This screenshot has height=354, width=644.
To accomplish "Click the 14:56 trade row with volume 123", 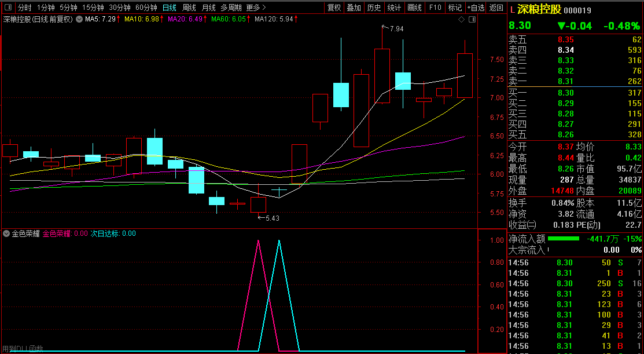I will pos(575,304).
